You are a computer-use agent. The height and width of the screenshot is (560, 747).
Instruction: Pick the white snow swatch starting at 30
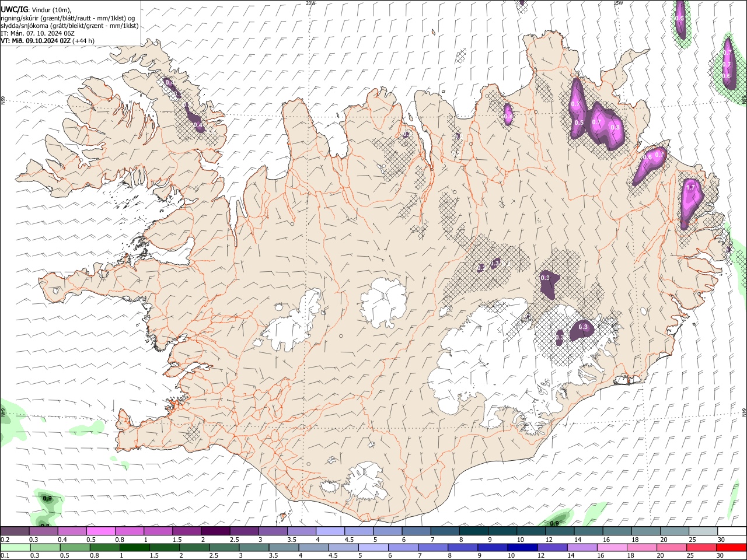coord(732,531)
